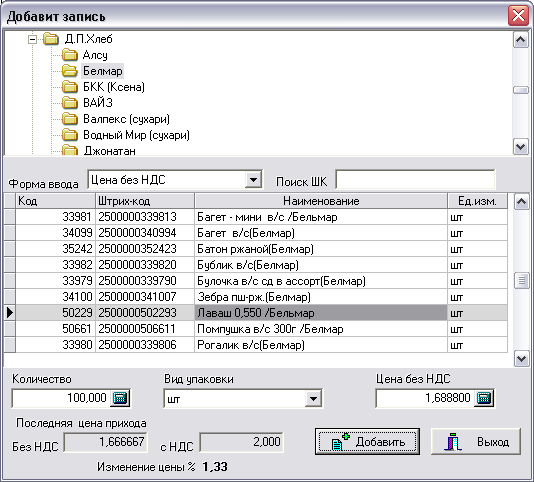The width and height of the screenshot is (534, 482).
Task: Click the Наименование column header
Action: [321, 201]
